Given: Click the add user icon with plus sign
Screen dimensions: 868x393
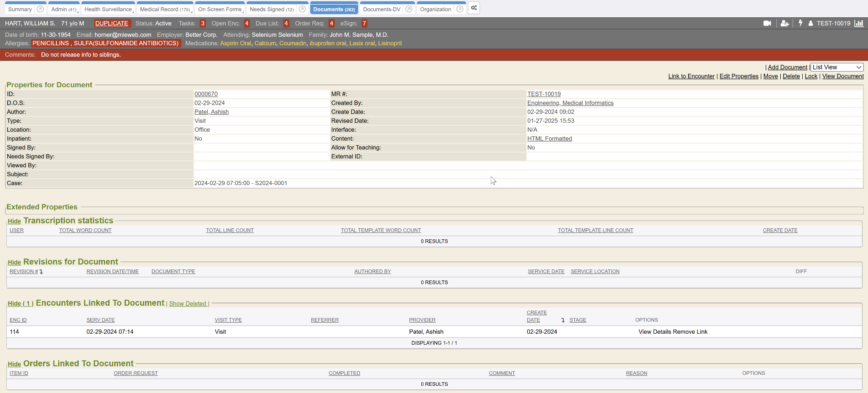Looking at the screenshot, I should click(x=785, y=23).
